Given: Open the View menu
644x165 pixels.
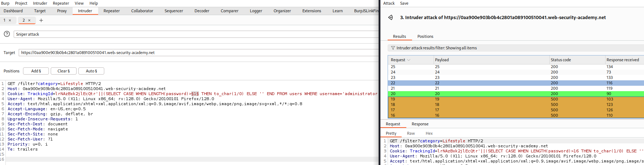Looking at the screenshot, I should (x=79, y=3).
